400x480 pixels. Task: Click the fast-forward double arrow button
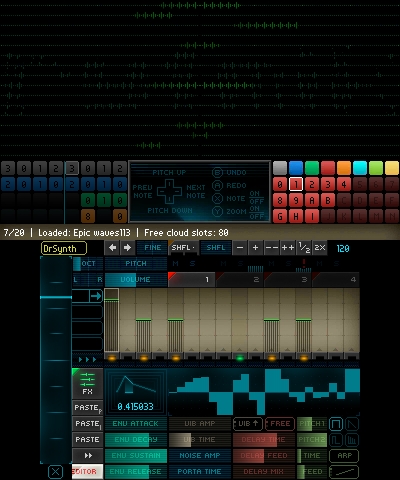tap(88, 456)
